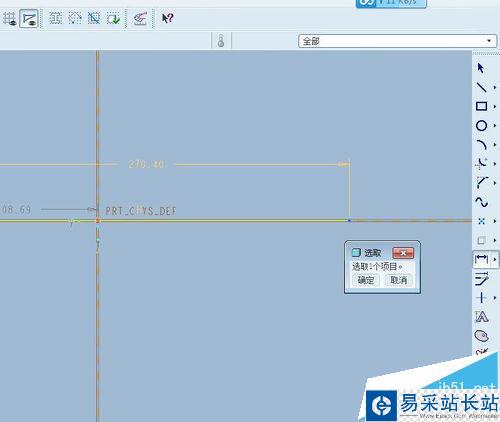Screen dimensions: 500x422
Task: Open the sketcher Palette tool
Action: click(x=481, y=336)
